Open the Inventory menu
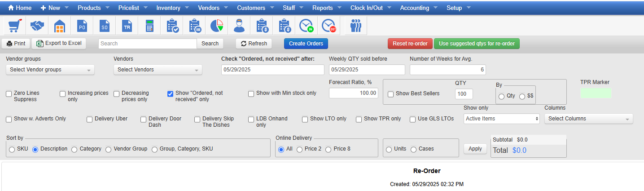644x191 pixels. [x=172, y=8]
